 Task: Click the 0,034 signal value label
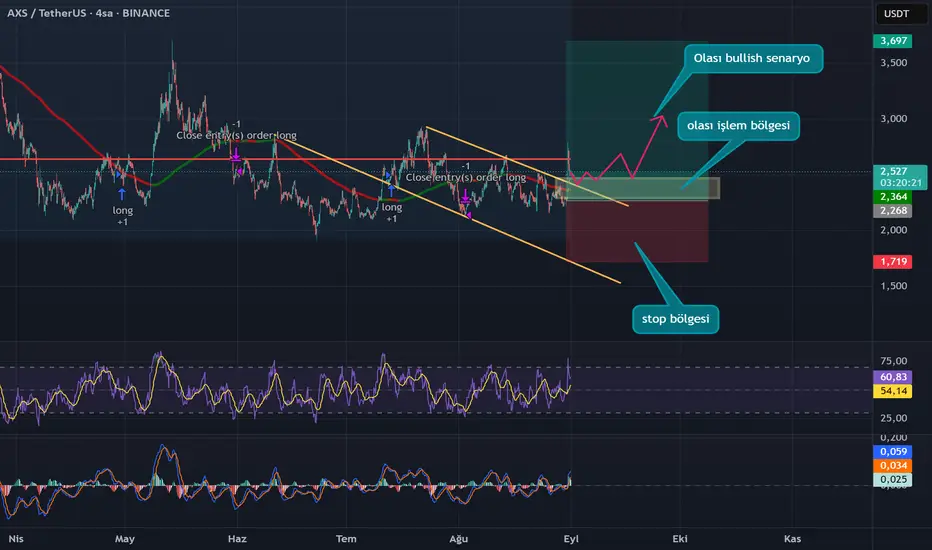pyautogui.click(x=893, y=466)
